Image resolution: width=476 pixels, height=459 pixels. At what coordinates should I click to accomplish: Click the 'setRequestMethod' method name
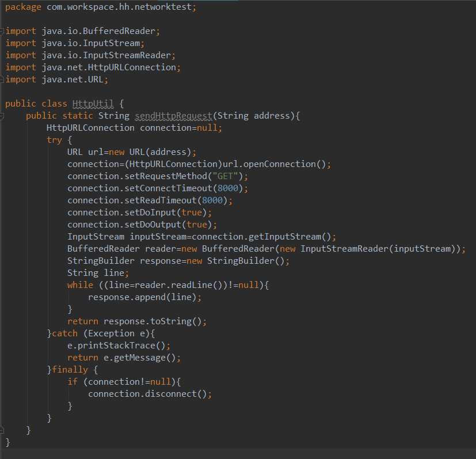click(x=166, y=176)
